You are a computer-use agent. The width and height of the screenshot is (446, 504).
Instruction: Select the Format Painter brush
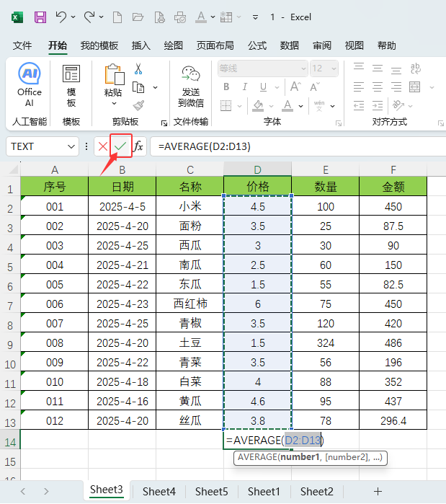coord(138,105)
